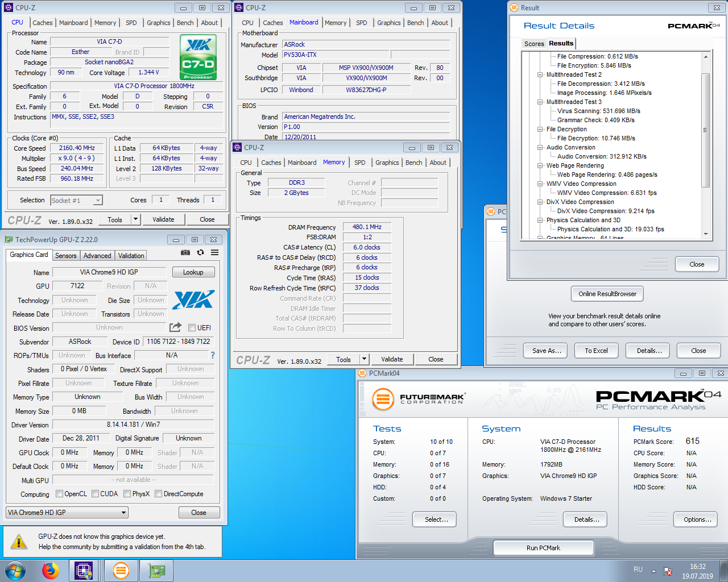Click the Name field showing VIA C7-D
728x582 pixels.
pyautogui.click(x=109, y=41)
